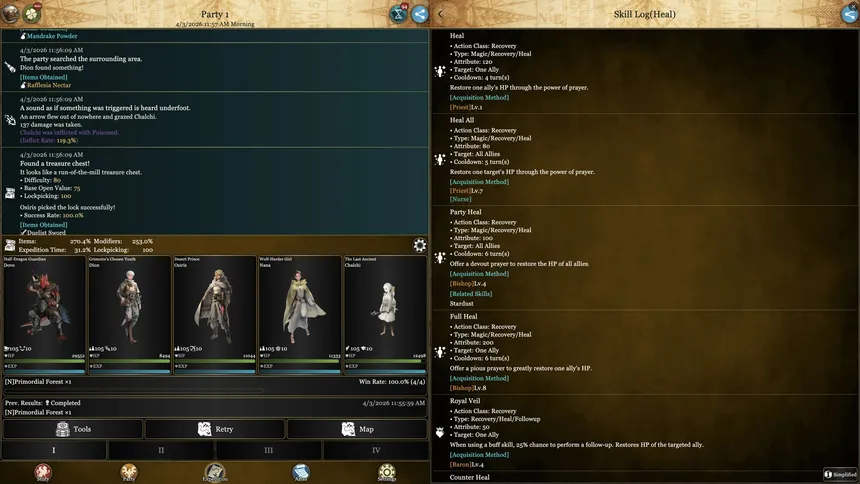Click the hourglass icon in top bar

[397, 14]
